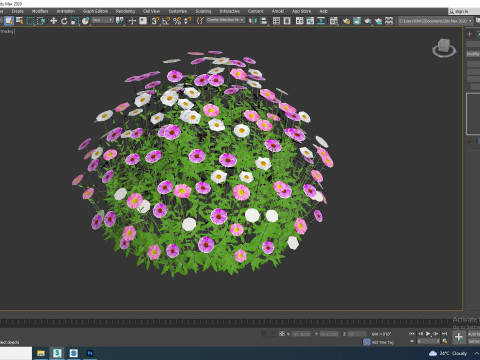Image resolution: width=480 pixels, height=360 pixels.
Task: Go to animation end frame
Action: (x=444, y=334)
